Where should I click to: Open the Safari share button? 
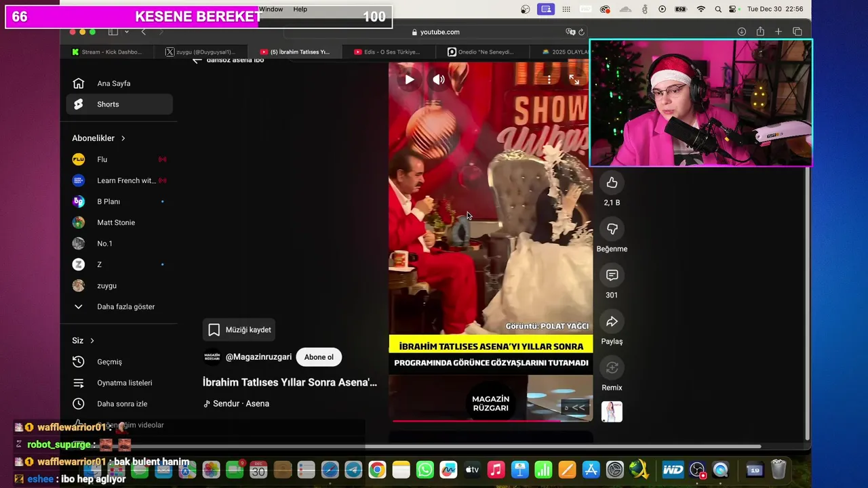click(x=760, y=32)
